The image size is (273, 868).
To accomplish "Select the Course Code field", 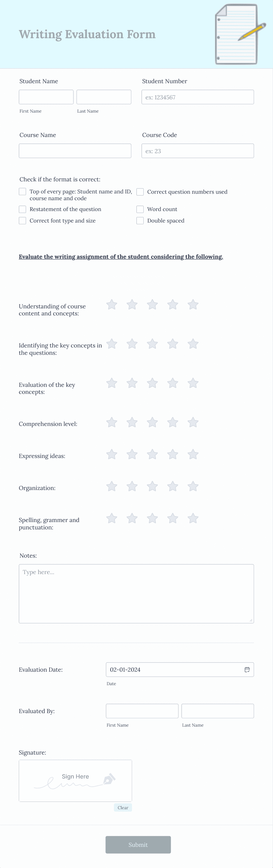I will click(198, 151).
